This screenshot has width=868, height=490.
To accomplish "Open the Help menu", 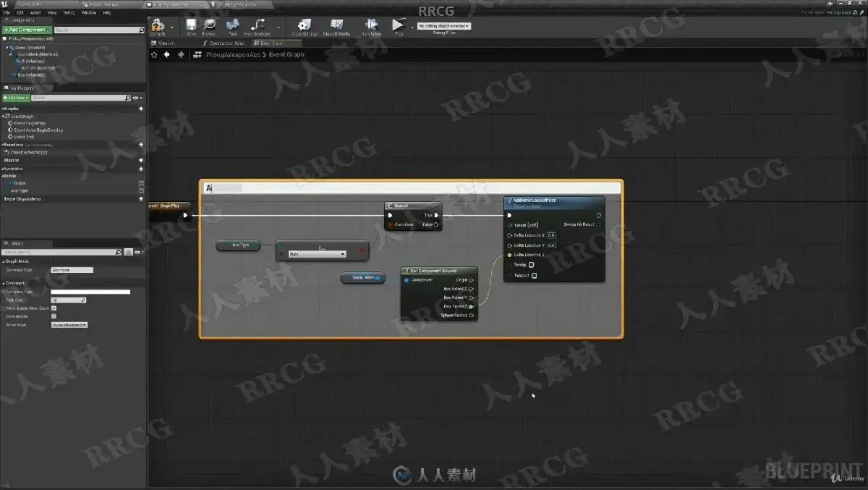I will coord(107,12).
